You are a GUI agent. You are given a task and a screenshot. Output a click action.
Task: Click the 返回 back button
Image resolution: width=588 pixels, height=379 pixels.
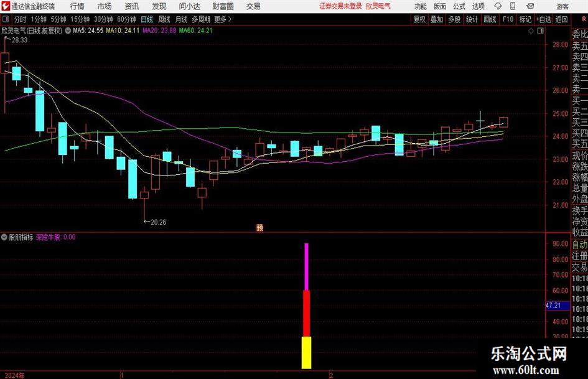click(x=561, y=19)
